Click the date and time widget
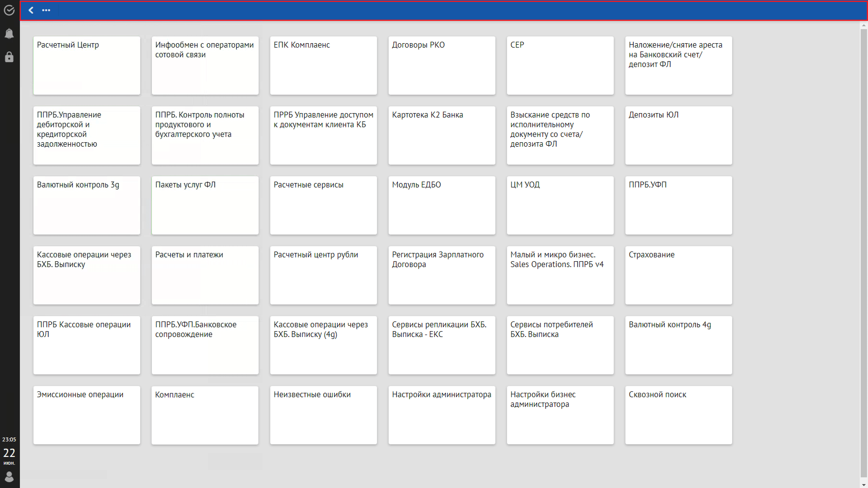Screen dimensions: 868x488 pyautogui.click(x=9, y=452)
